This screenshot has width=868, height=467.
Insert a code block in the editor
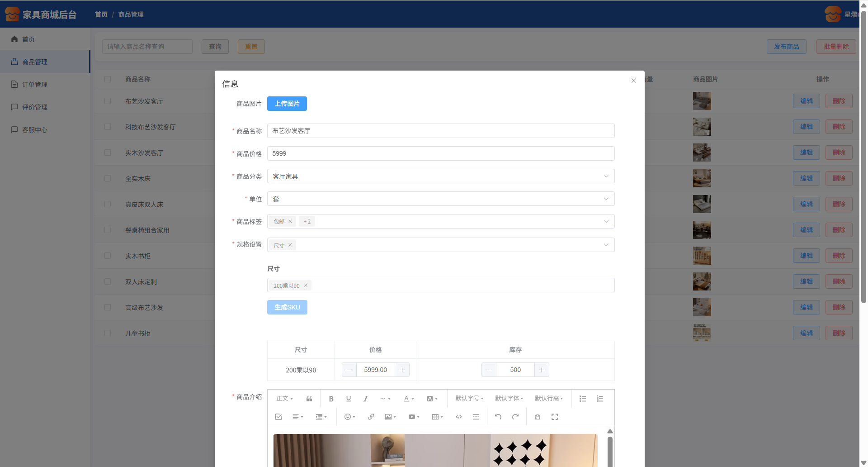pyautogui.click(x=458, y=417)
